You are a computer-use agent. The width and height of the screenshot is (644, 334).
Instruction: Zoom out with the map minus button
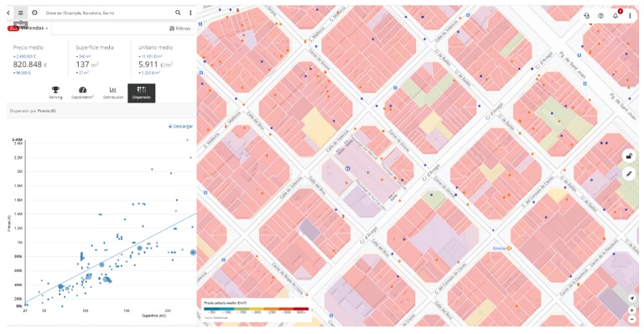click(632, 319)
